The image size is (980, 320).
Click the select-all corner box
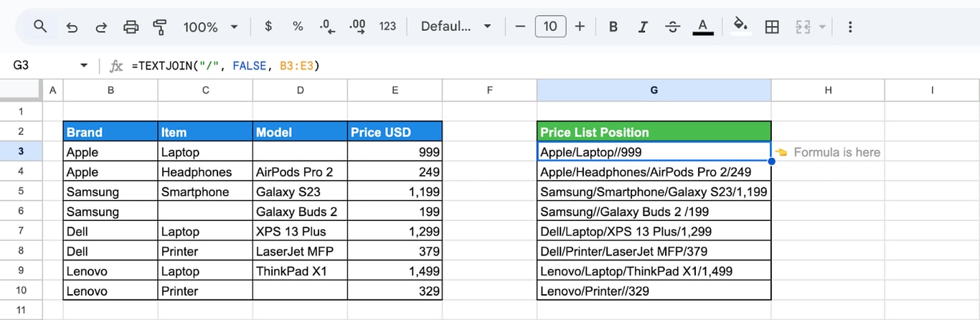[21, 90]
